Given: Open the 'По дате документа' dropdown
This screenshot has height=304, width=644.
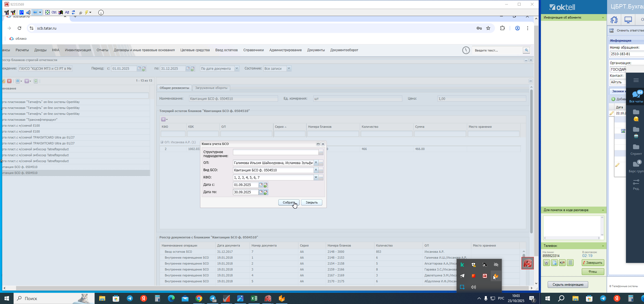Looking at the screenshot, I should [x=237, y=68].
